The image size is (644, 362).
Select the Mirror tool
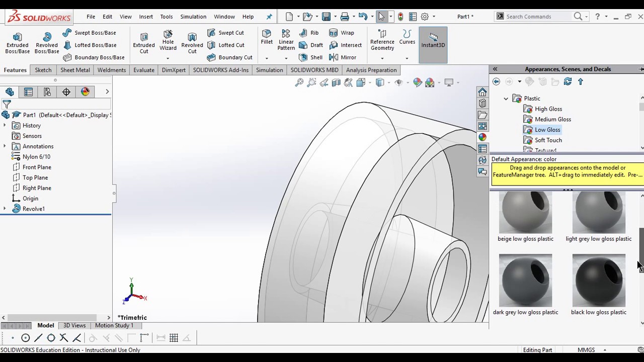343,57
